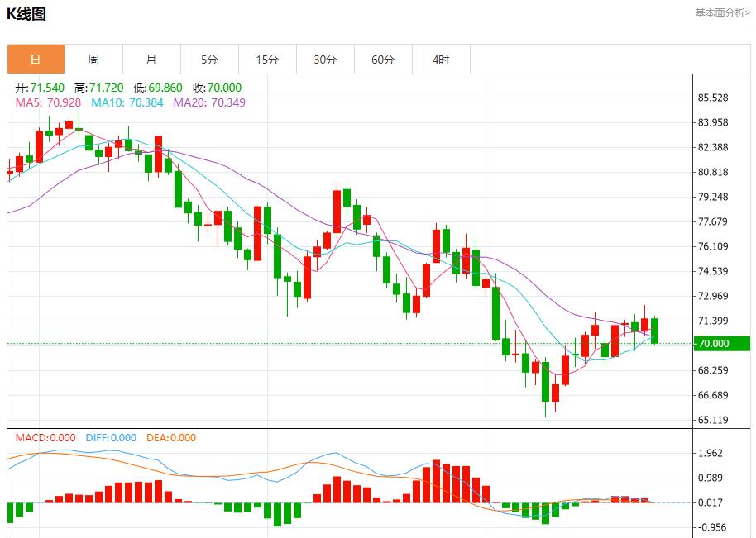Click the DEA value label
This screenshot has width=756, height=538.
tap(170, 438)
